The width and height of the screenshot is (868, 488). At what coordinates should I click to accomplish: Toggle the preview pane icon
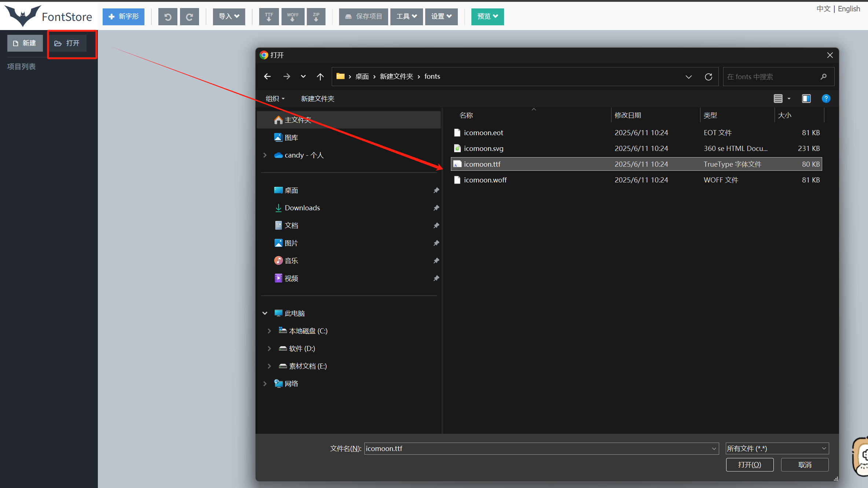[x=806, y=99]
